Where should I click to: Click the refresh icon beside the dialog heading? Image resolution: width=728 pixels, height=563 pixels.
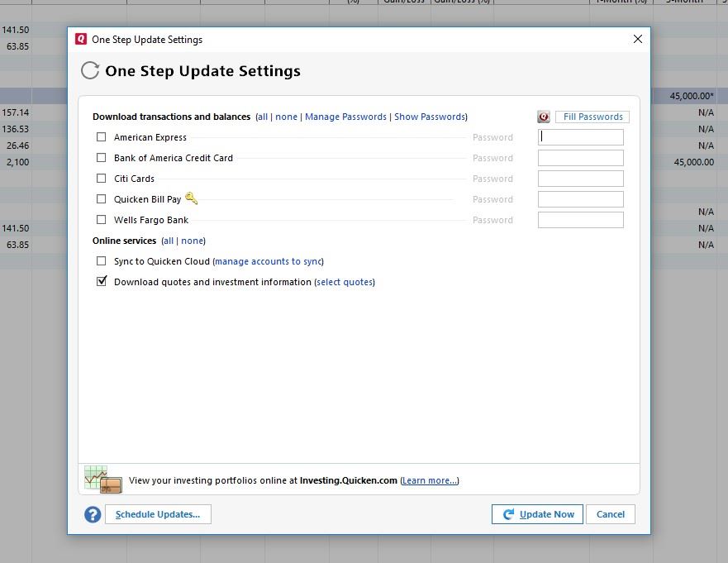pos(90,71)
